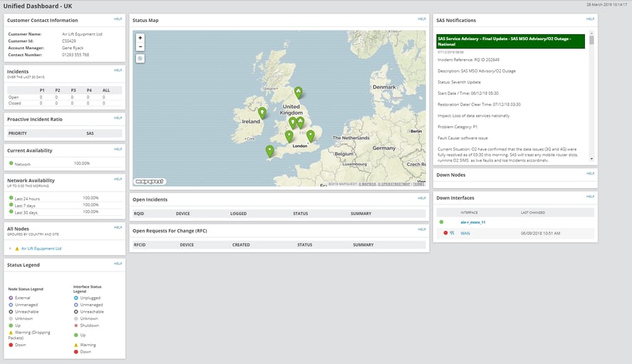Click the warning triangle beside Air Lift Equipment
632x364 pixels.
[x=16, y=249]
